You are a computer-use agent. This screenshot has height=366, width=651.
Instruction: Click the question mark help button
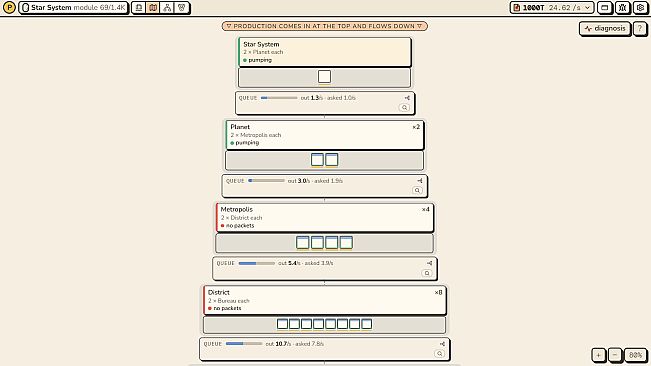pos(640,29)
